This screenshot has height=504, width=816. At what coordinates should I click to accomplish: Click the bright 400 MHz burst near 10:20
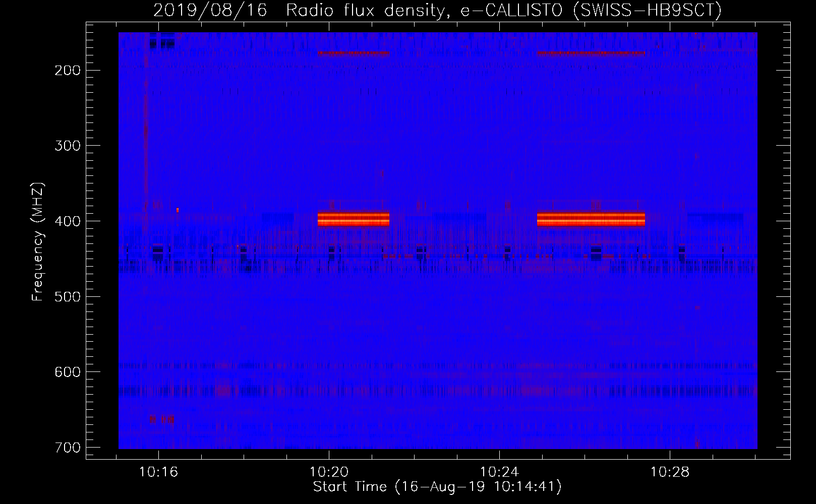(354, 219)
